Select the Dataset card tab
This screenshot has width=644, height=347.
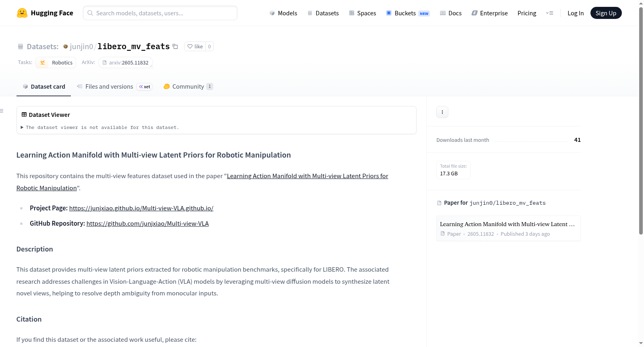coord(43,87)
